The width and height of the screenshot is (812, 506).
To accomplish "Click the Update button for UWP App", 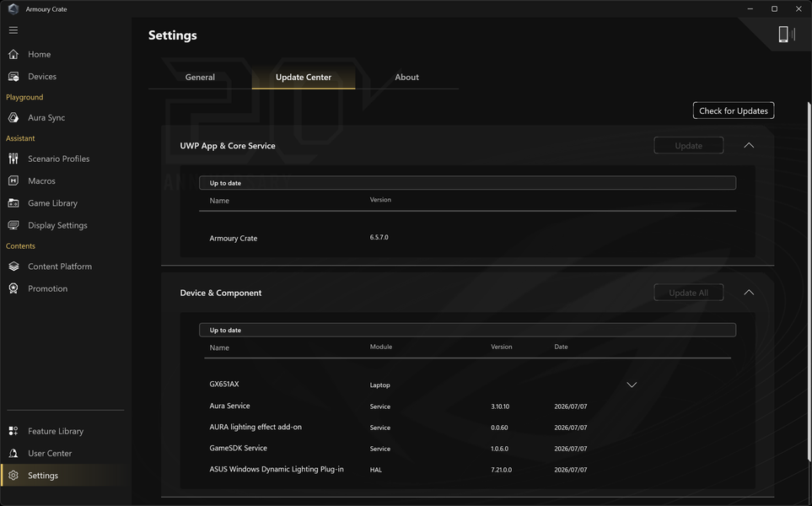I will click(688, 146).
